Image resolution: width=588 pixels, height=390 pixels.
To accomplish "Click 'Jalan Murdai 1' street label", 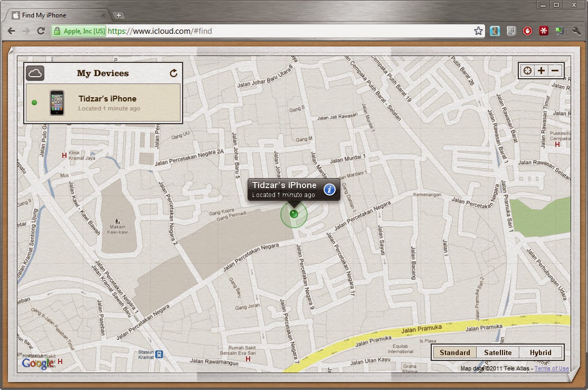I will click(348, 159).
